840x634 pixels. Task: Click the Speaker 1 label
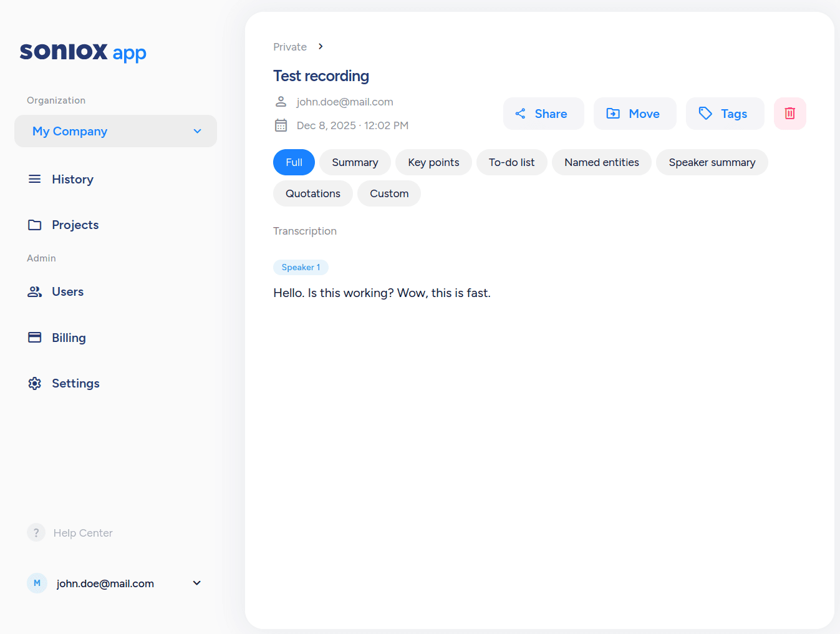(x=301, y=267)
